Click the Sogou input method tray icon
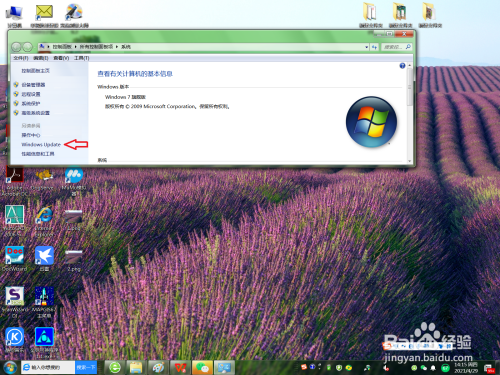This screenshot has width=500, height=375. point(304,367)
